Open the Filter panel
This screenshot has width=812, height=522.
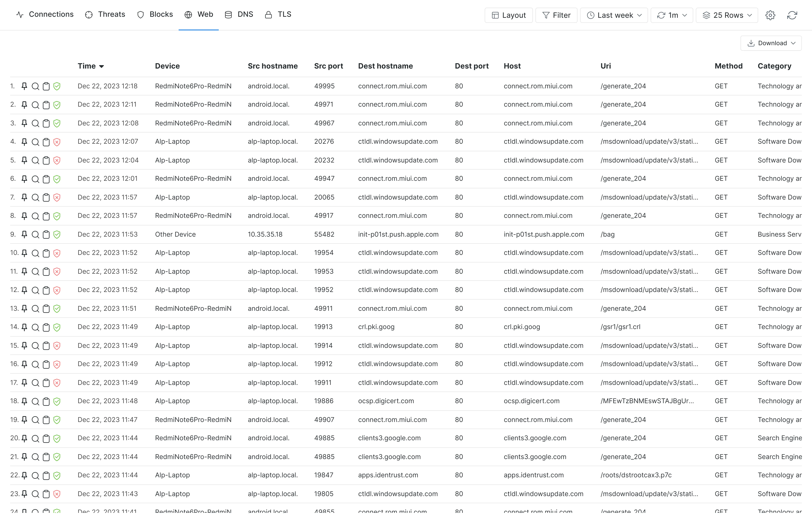(x=556, y=15)
